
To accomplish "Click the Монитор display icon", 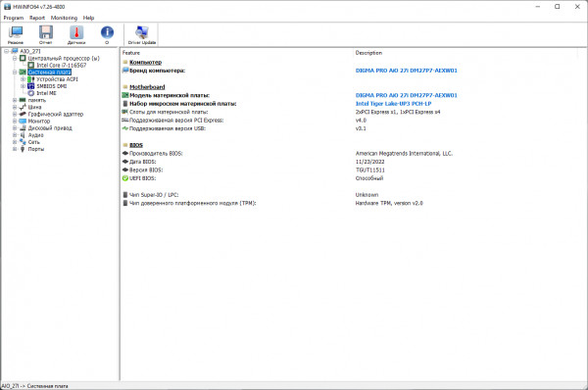I will tap(23, 122).
